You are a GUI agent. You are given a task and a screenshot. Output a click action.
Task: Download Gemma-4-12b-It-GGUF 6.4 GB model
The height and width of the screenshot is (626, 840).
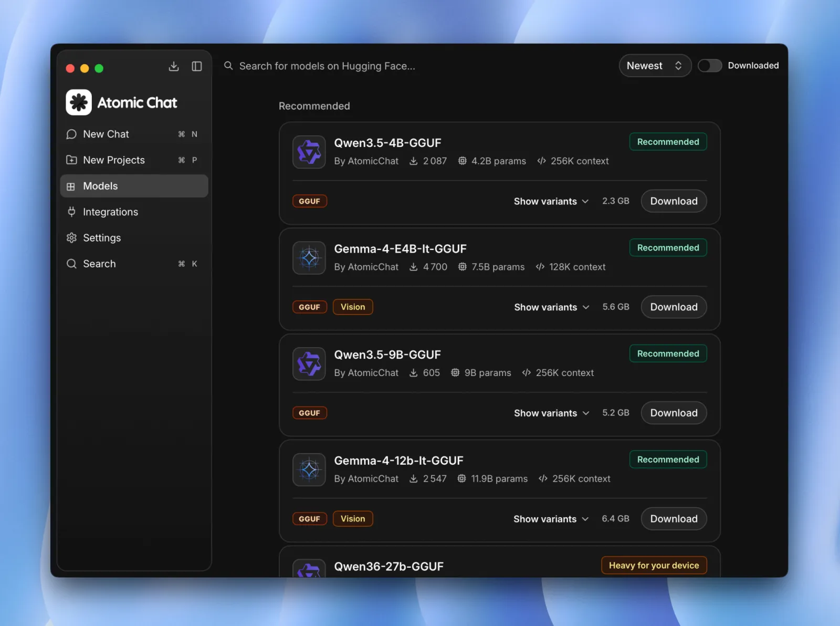[x=674, y=519]
